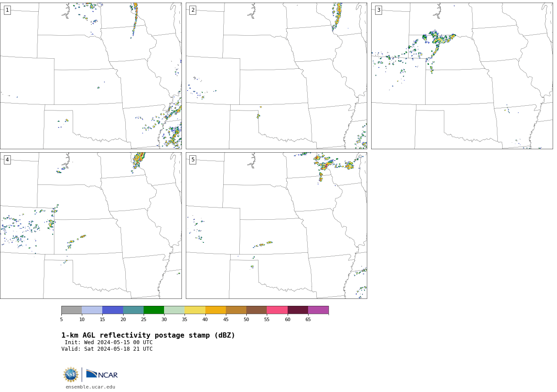This screenshot has width=557, height=392.
Task: Click the pink 55-60 dBZ swatch
Action: click(277, 310)
